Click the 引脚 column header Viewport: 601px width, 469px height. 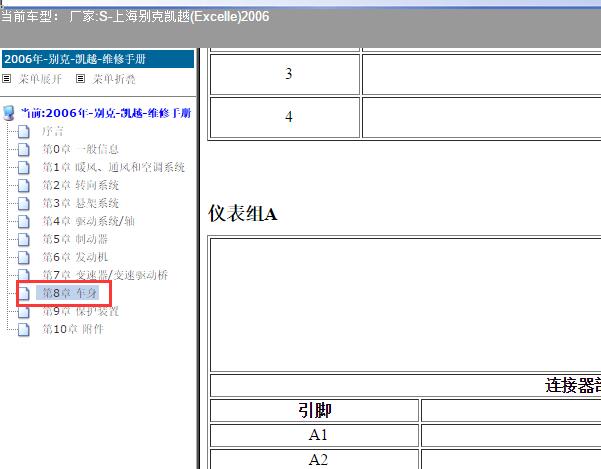tap(314, 410)
